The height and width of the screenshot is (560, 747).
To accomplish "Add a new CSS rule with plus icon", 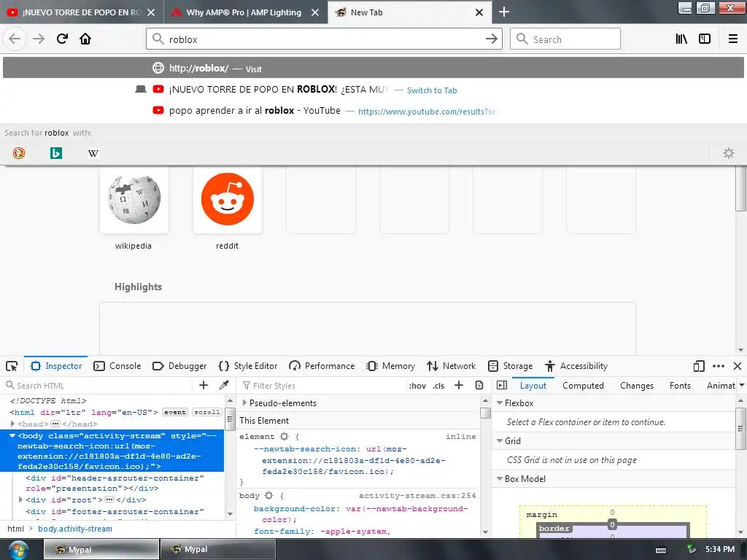I will [x=459, y=385].
